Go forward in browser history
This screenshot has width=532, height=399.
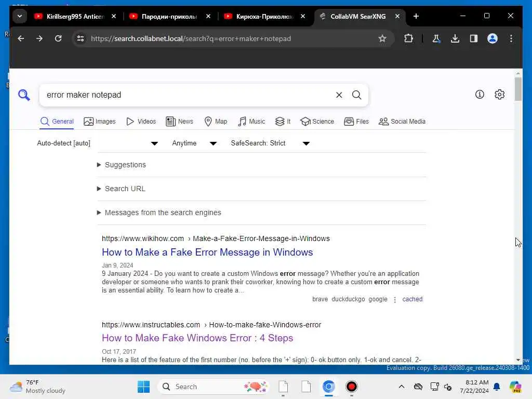click(x=39, y=38)
